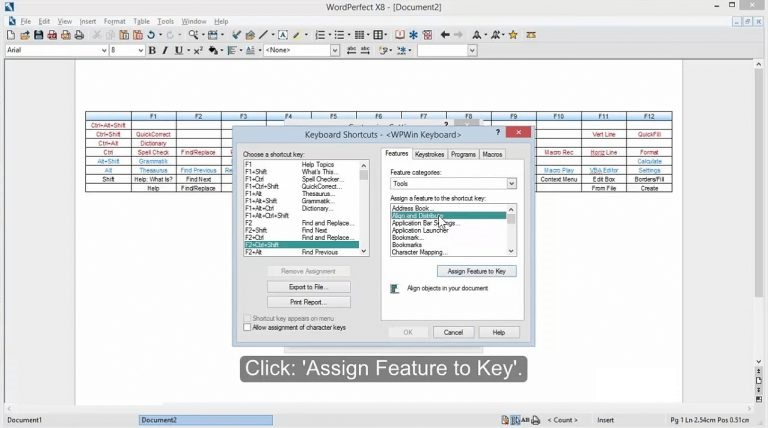Select 'Address Book...' in feature list
This screenshot has height=428, width=768.
[449, 209]
